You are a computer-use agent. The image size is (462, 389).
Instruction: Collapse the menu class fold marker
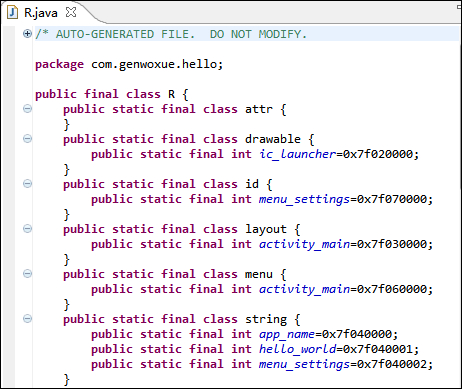(x=27, y=273)
